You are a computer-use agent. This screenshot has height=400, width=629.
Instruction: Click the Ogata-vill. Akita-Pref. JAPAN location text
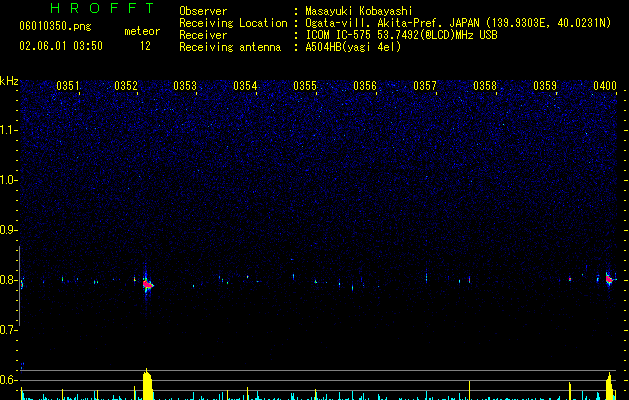tap(458, 23)
